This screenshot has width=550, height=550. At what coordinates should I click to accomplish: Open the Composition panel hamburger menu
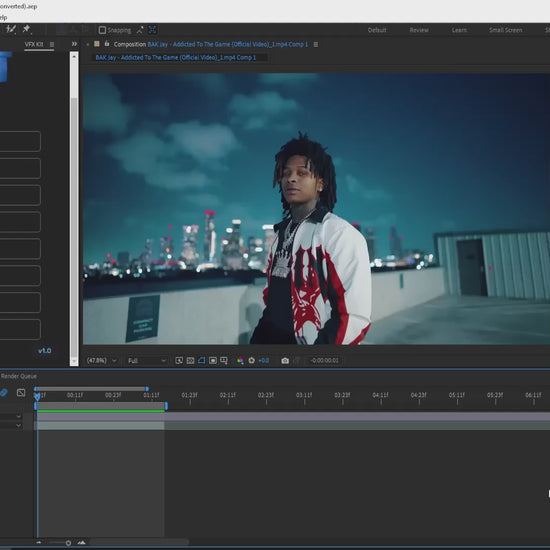[316, 45]
